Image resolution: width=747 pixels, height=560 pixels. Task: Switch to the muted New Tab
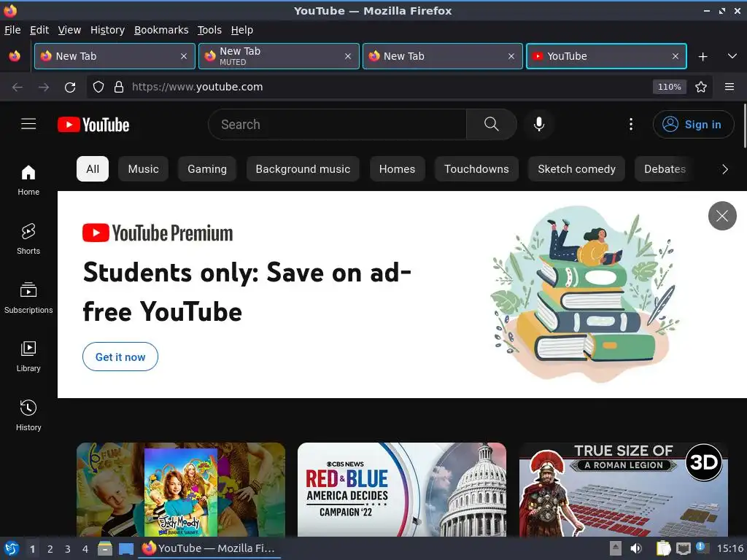click(x=279, y=56)
